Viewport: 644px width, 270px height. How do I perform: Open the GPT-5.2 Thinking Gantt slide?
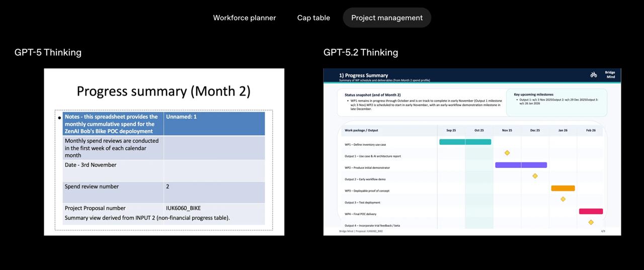click(472, 152)
